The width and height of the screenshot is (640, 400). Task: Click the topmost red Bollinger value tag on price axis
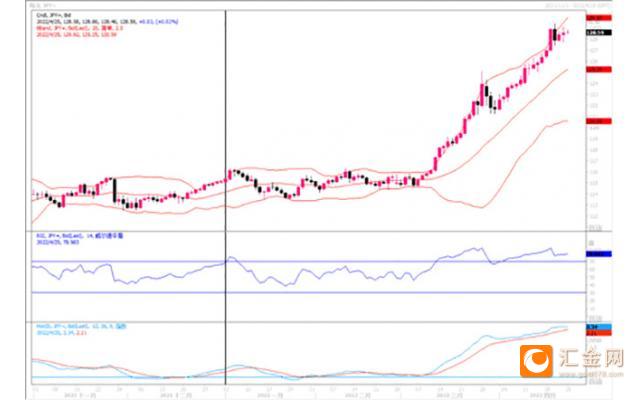[598, 18]
